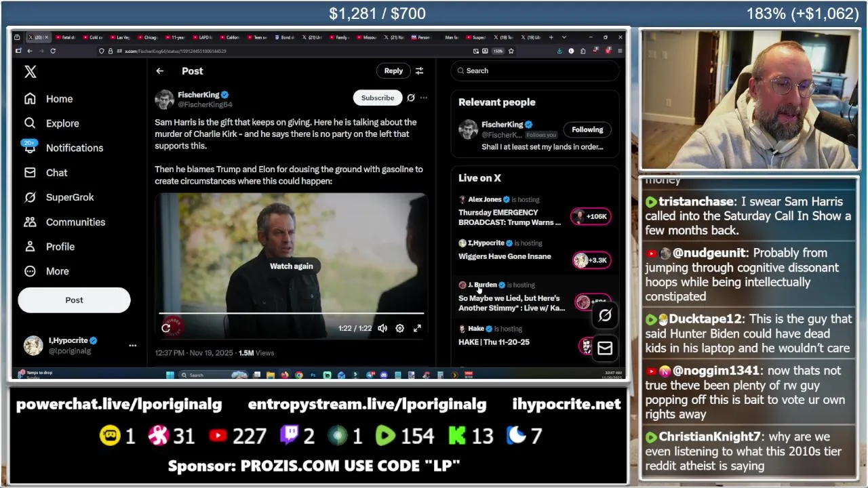The height and width of the screenshot is (488, 868).
Task: Open the floating Grok button
Action: [x=605, y=315]
